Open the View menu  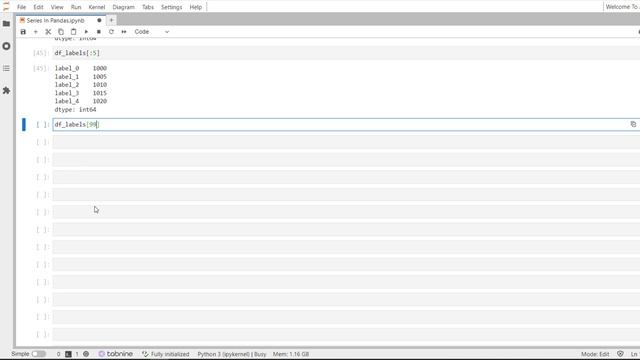coord(57,7)
